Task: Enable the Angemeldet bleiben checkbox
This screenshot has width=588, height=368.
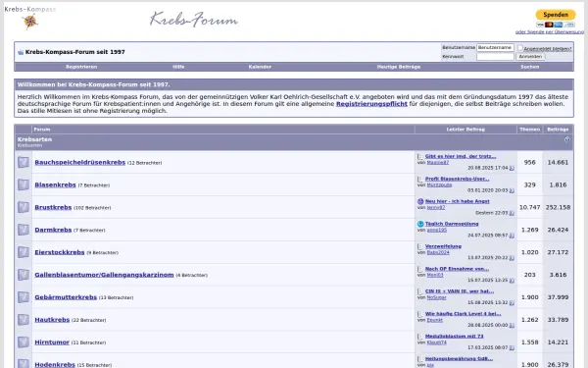Action: (x=520, y=48)
